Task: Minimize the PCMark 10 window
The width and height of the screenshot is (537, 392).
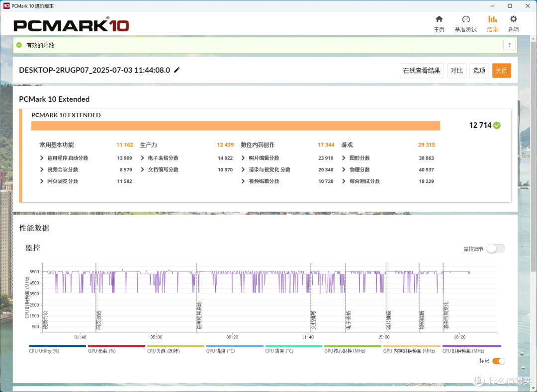Action: (x=492, y=6)
